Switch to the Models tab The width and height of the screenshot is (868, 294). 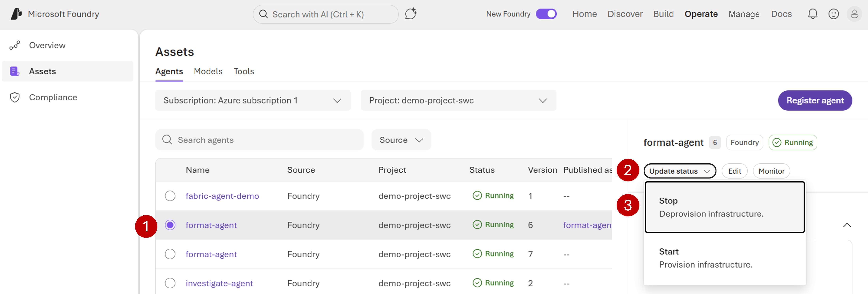[208, 71]
